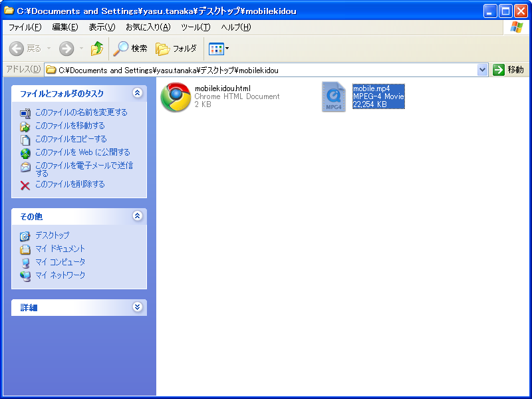Click このファイルの名前を変更する link
This screenshot has height=399, width=532.
80,112
